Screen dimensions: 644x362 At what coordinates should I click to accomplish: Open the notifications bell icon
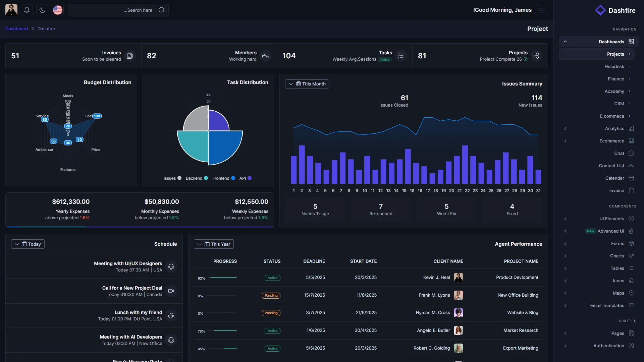(x=27, y=10)
